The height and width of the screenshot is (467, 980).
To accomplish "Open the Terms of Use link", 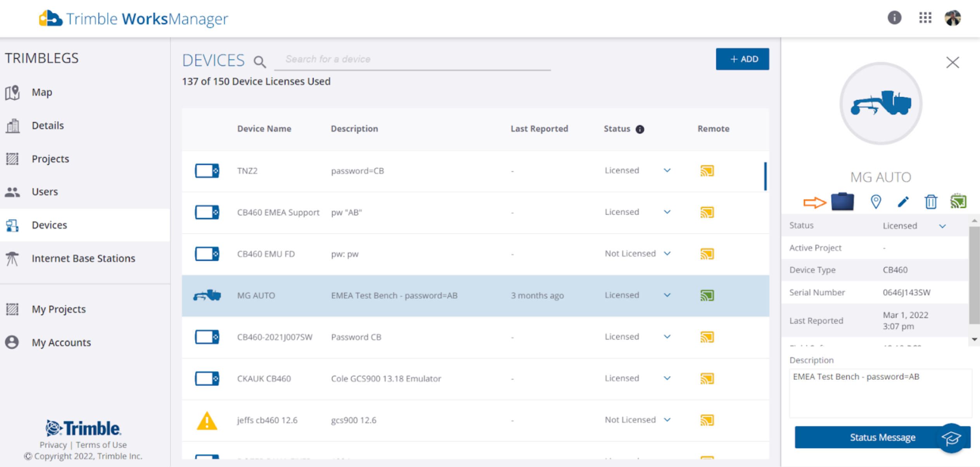I will [101, 444].
